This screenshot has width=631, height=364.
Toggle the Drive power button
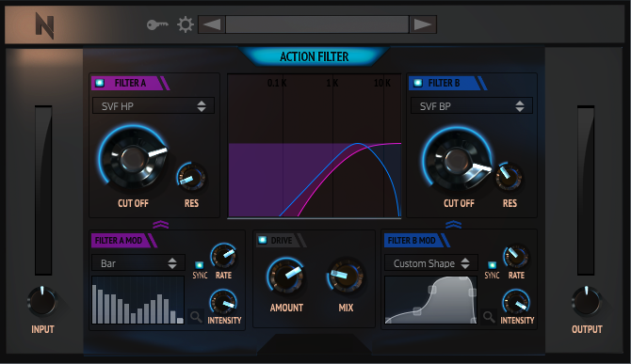tap(263, 240)
